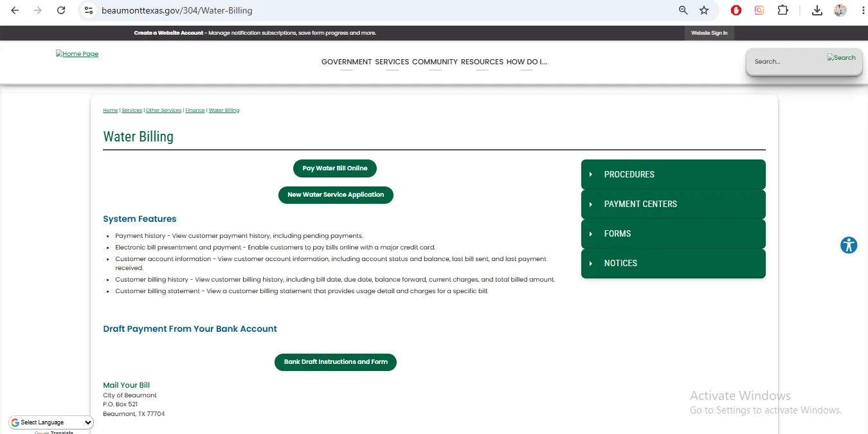Click the Beaumont, TX 77704 line
This screenshot has width=868, height=434.
[134, 414]
